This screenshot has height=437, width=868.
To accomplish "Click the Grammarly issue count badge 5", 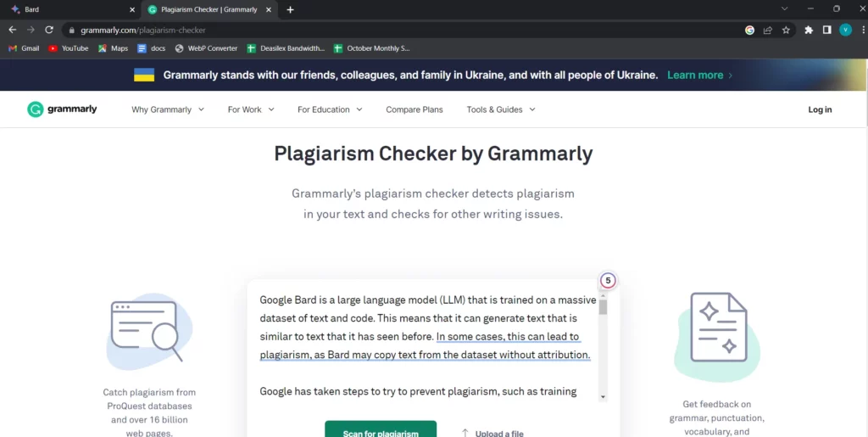I will click(x=608, y=280).
